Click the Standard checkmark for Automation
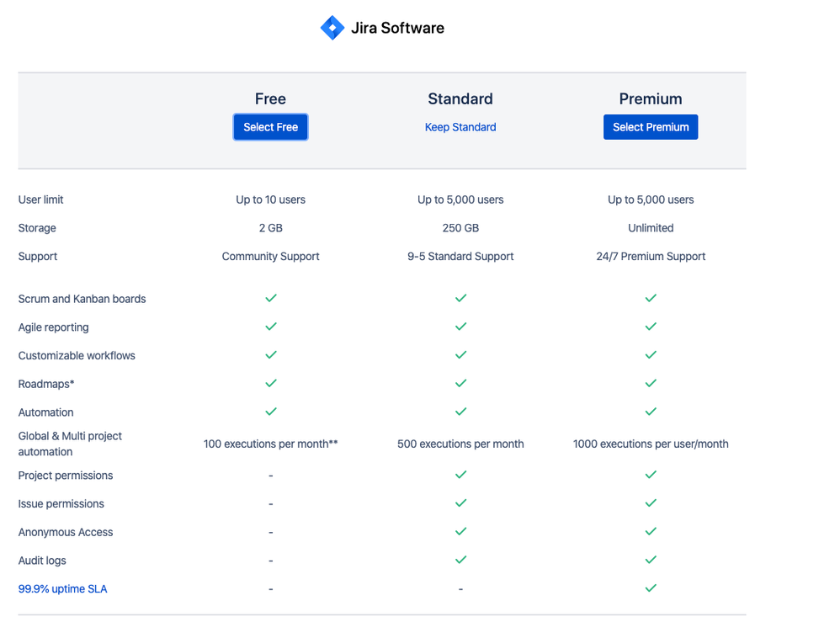 tap(460, 412)
